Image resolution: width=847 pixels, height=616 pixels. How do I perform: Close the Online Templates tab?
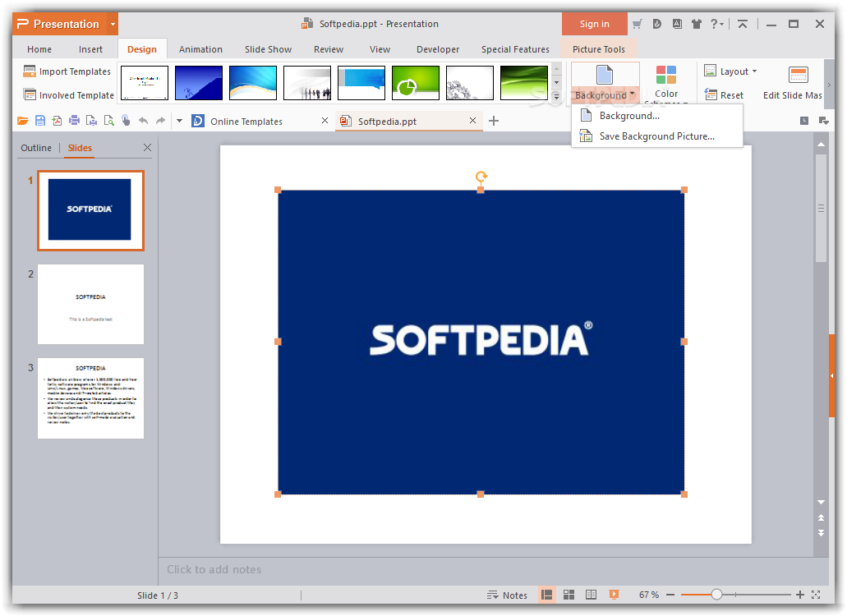coord(325,121)
